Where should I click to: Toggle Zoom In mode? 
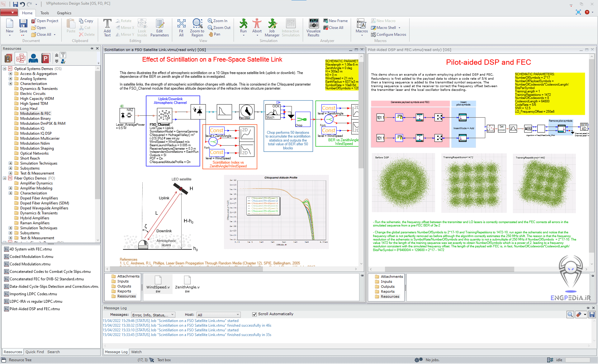(218, 21)
